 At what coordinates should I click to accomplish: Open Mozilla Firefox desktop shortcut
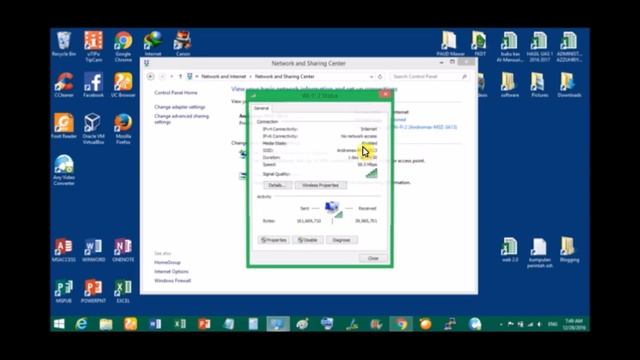pyautogui.click(x=123, y=129)
